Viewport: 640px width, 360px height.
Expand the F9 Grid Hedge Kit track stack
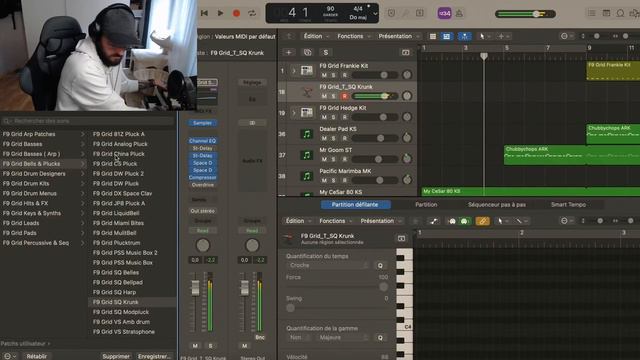(293, 113)
